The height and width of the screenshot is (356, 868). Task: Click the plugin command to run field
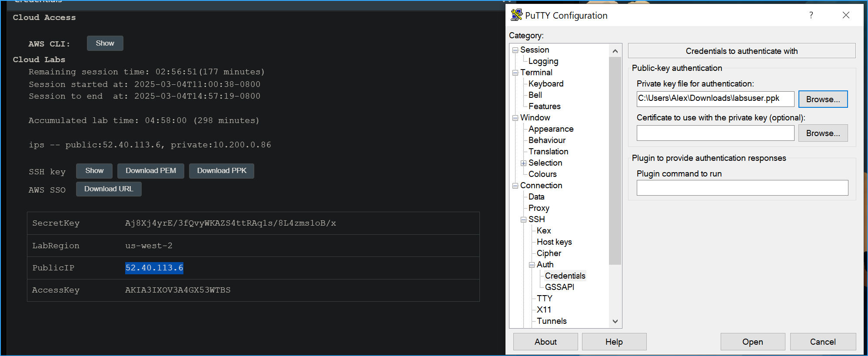click(742, 188)
